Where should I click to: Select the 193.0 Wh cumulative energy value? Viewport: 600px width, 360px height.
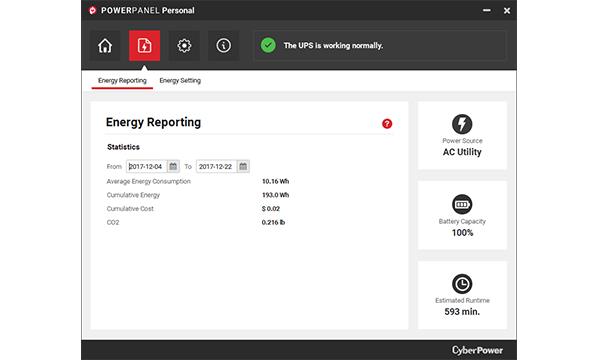tap(275, 195)
